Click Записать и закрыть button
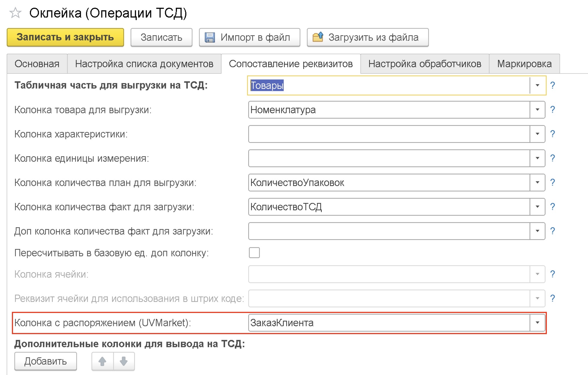 tap(65, 37)
